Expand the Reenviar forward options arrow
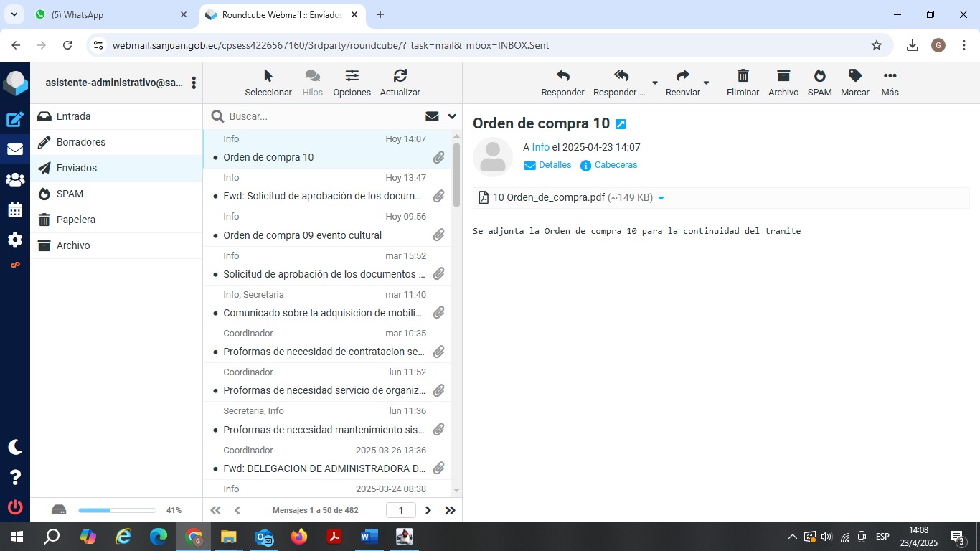980x551 pixels. 706,83
